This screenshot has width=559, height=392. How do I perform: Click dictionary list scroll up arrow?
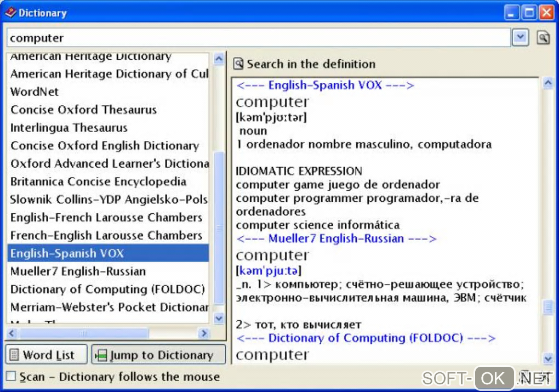coord(219,58)
